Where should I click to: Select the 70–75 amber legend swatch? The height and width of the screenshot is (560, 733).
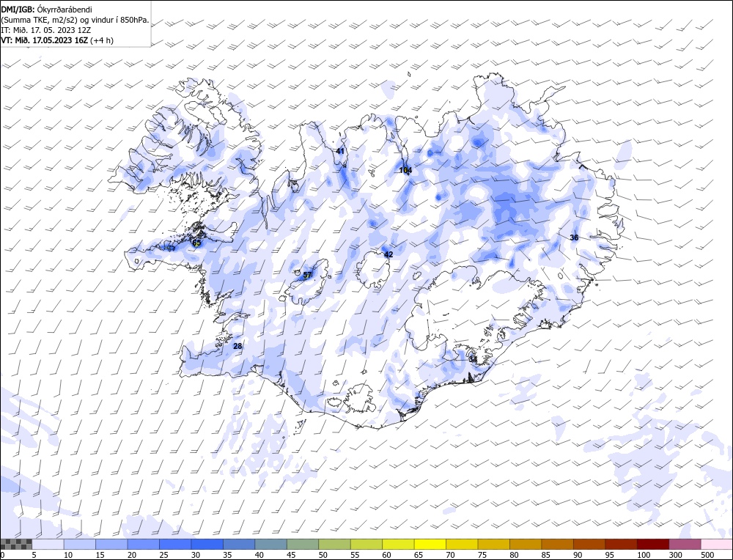tap(462, 544)
